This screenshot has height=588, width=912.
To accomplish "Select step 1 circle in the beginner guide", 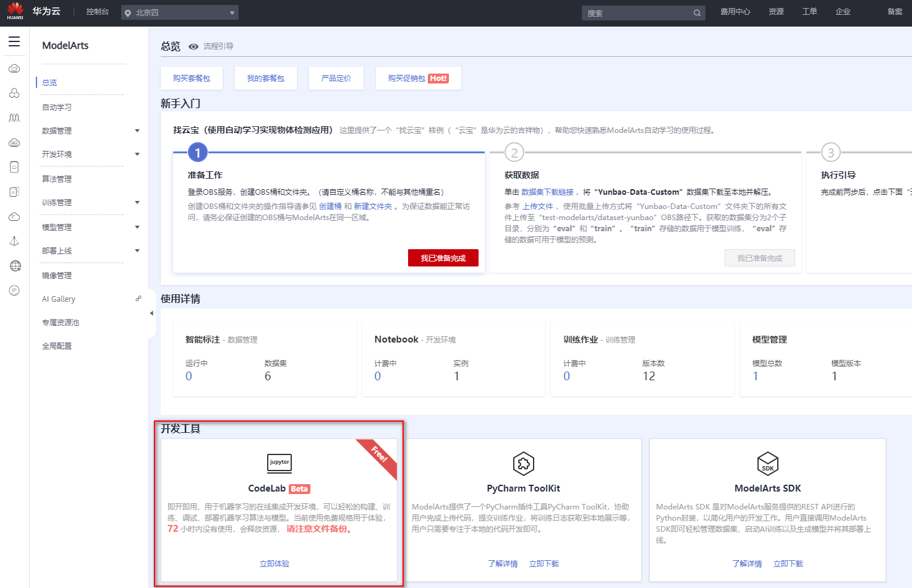I will coord(198,153).
